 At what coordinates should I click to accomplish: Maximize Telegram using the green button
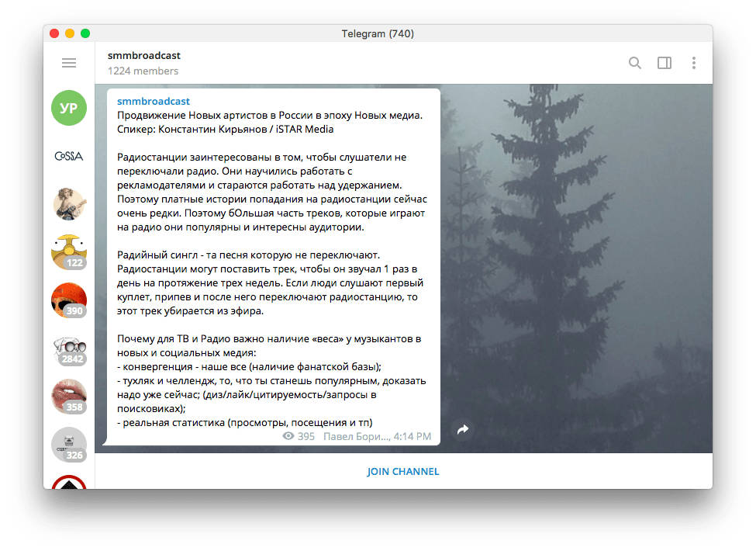click(x=85, y=33)
